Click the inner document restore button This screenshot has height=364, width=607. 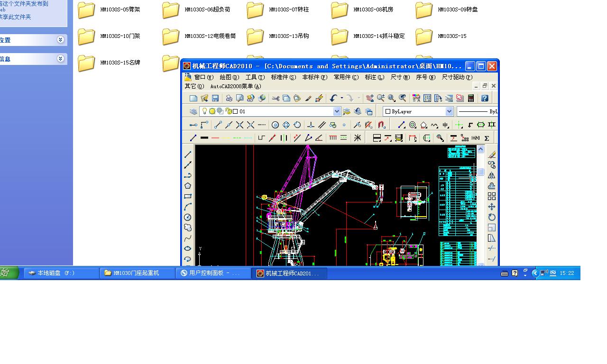[x=485, y=86]
